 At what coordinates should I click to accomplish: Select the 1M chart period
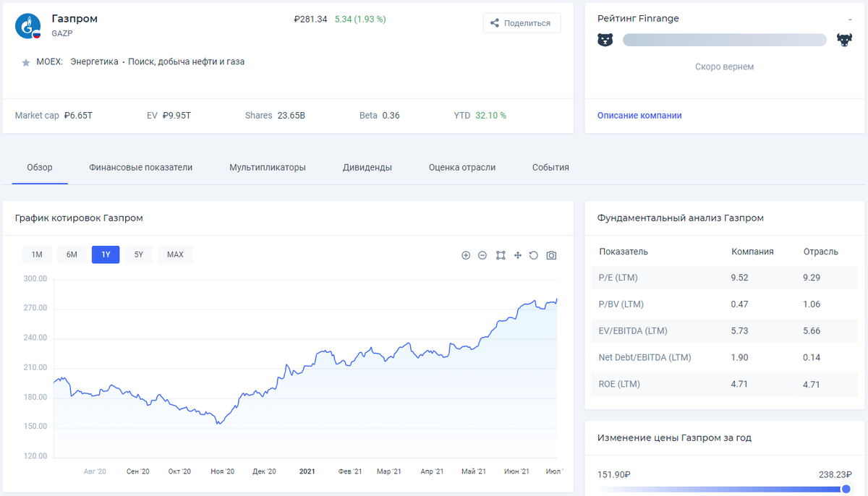(x=37, y=255)
